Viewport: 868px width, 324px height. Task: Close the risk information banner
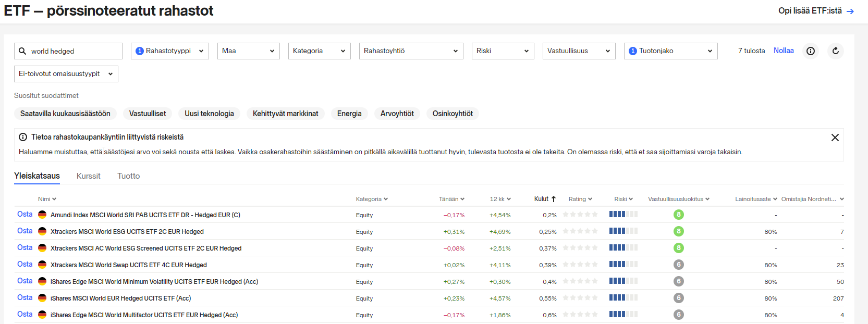pyautogui.click(x=835, y=138)
